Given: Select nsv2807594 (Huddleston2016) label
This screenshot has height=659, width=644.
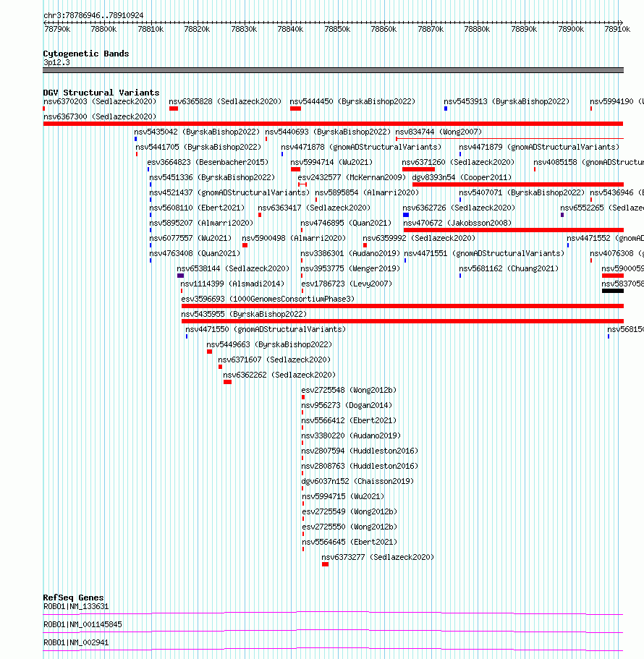Looking at the screenshot, I should pos(360,451).
